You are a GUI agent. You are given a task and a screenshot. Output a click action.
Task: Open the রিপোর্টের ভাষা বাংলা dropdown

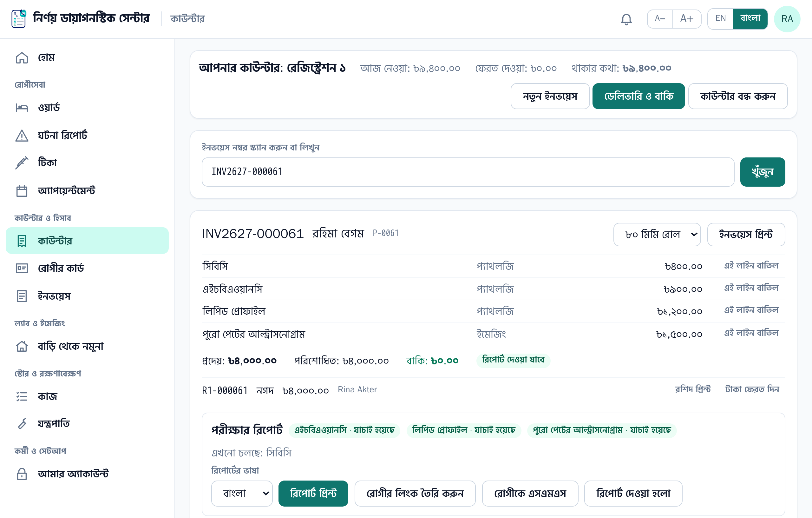[x=241, y=494]
